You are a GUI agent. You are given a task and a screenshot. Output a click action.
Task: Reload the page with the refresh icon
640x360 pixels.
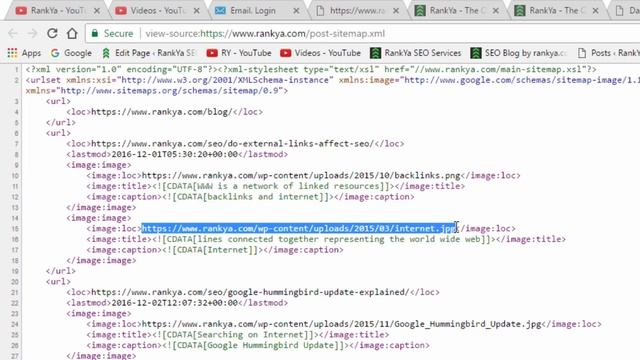pos(52,33)
